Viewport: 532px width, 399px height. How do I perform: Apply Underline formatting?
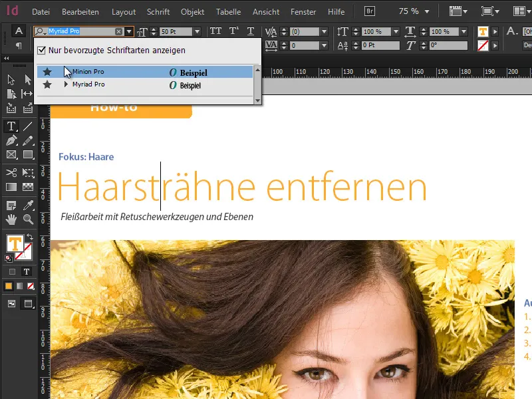click(251, 31)
